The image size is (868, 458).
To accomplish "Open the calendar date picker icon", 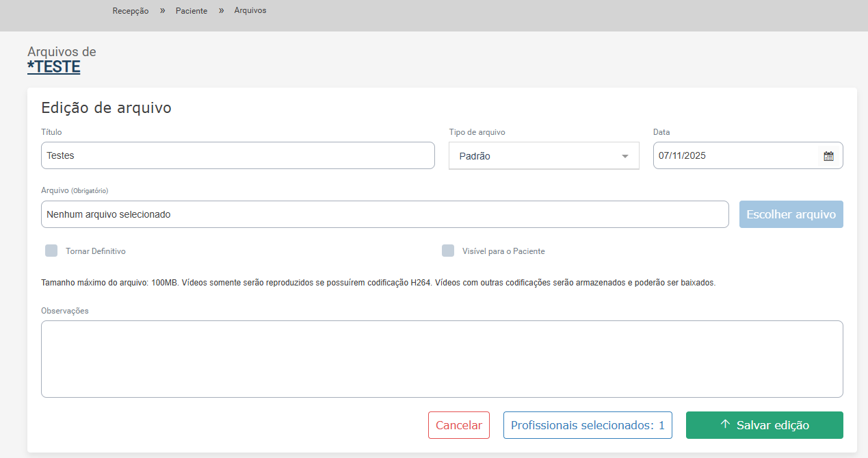I will (828, 156).
